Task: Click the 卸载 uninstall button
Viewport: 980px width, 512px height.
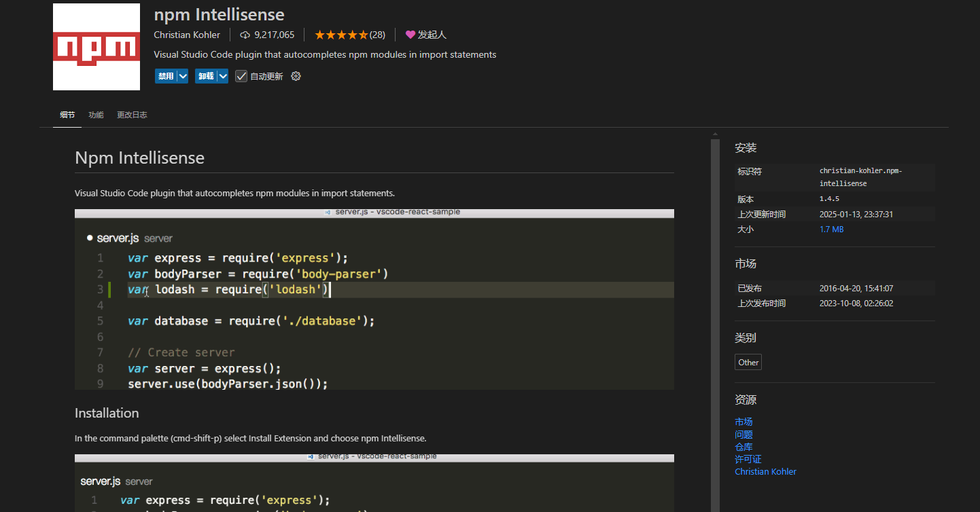Action: pyautogui.click(x=206, y=76)
